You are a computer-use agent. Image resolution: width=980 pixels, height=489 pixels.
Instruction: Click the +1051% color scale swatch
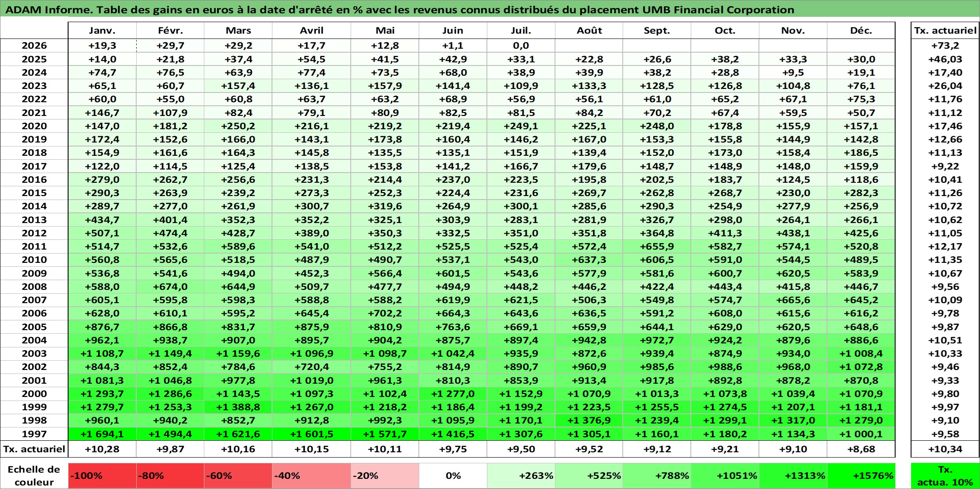[725, 476]
